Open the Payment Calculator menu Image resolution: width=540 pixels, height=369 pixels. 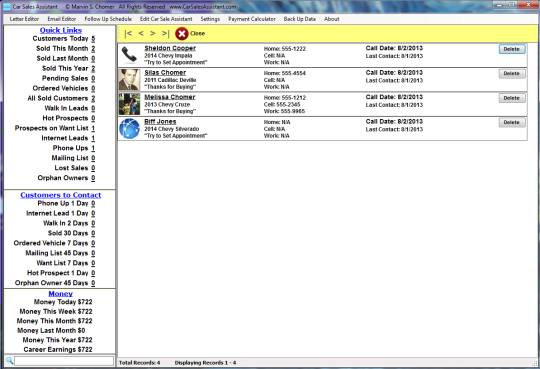(x=252, y=19)
